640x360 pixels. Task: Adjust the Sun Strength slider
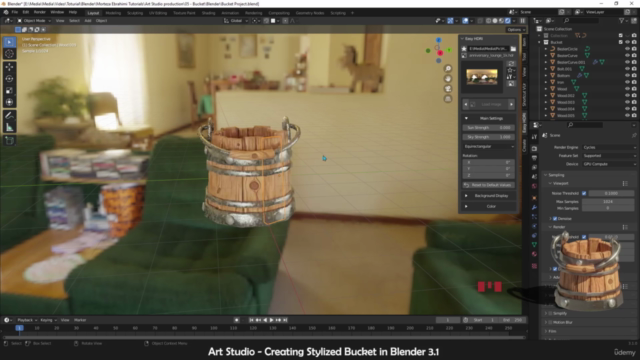489,128
